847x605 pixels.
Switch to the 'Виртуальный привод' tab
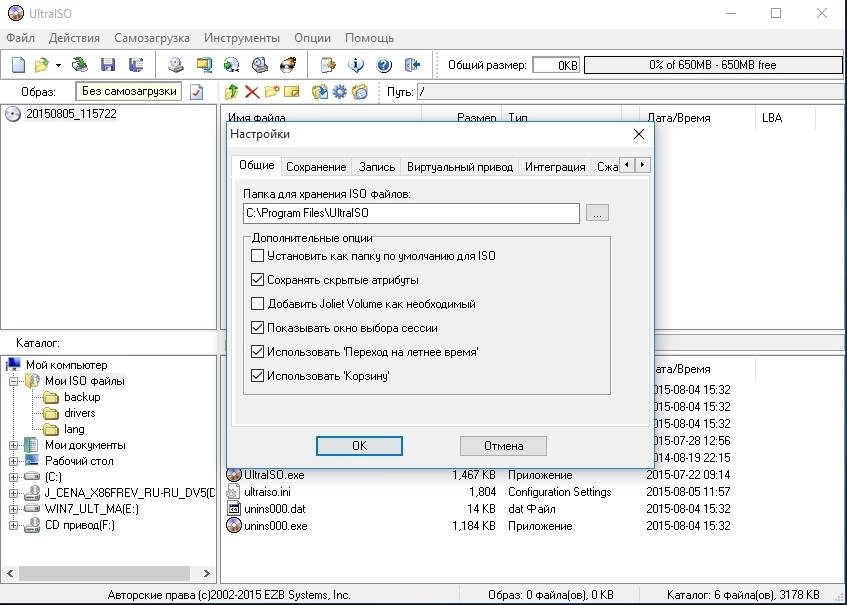460,167
